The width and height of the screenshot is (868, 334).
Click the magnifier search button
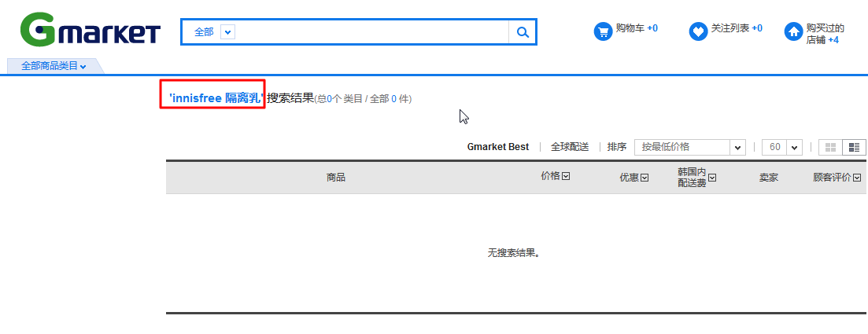(x=523, y=32)
